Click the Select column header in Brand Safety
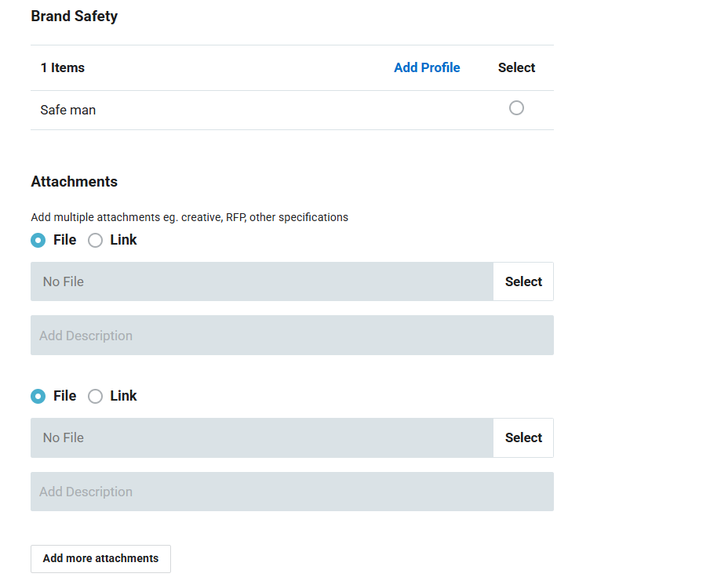 516,67
